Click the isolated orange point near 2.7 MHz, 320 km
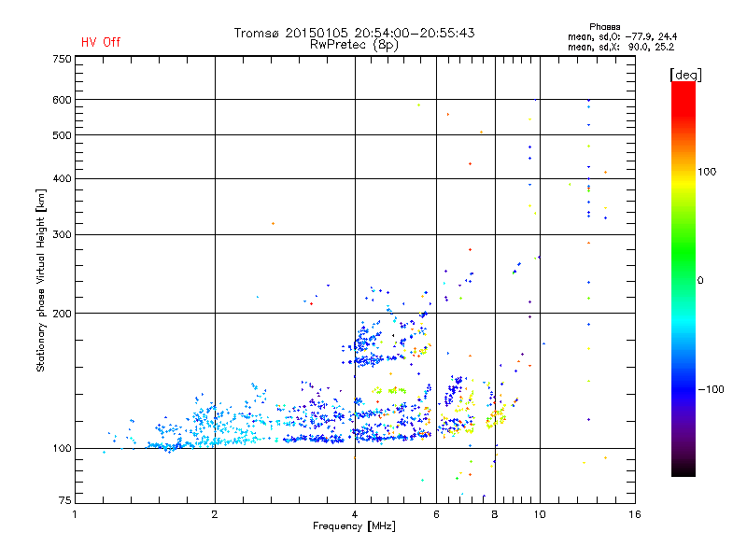The width and height of the screenshot is (747, 560). pyautogui.click(x=273, y=223)
